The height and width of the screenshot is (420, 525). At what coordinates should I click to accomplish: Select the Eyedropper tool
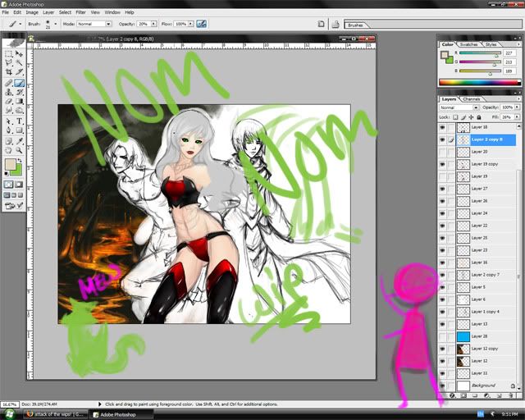click(20, 141)
